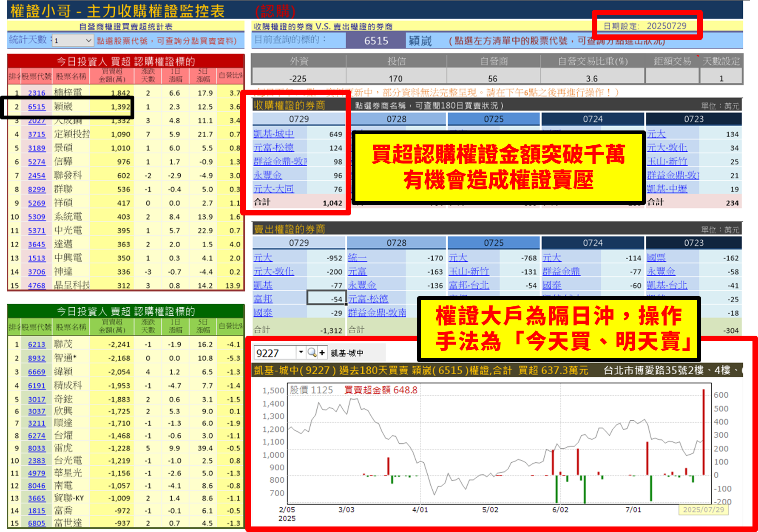Click inside the 9227 code input box
758x532 pixels.
point(274,353)
